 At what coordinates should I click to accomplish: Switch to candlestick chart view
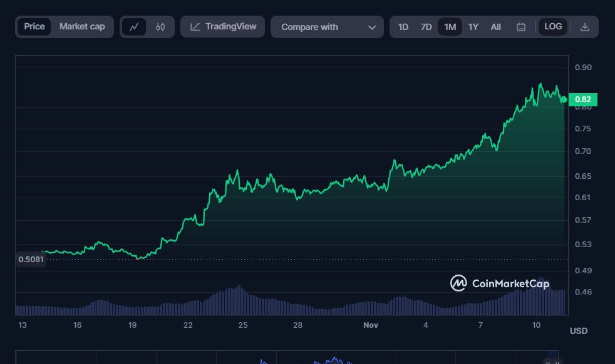tap(160, 27)
